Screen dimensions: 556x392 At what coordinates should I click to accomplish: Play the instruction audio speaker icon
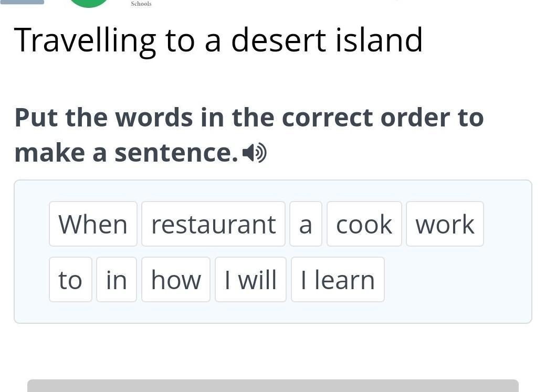click(255, 153)
